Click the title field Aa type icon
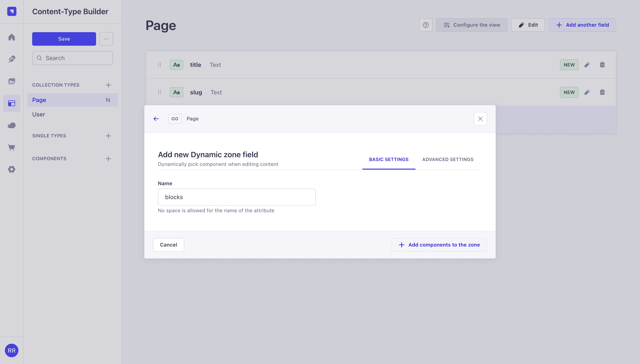 pos(177,65)
